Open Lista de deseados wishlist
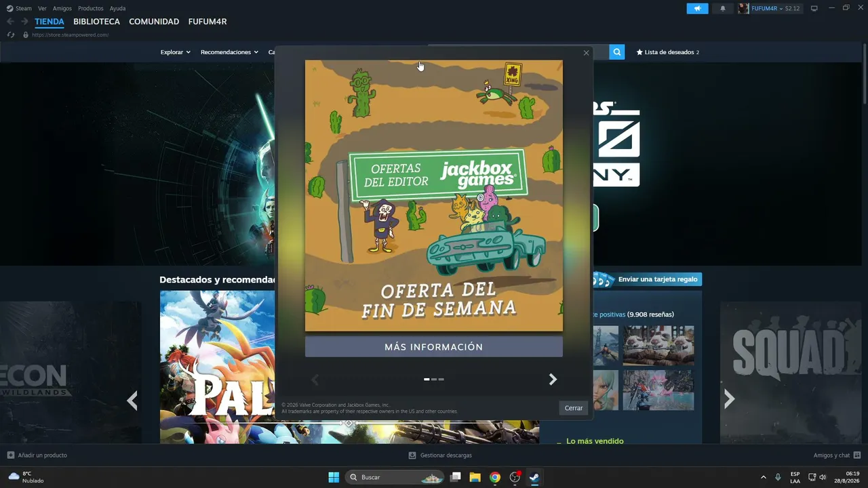This screenshot has height=488, width=868. 667,52
